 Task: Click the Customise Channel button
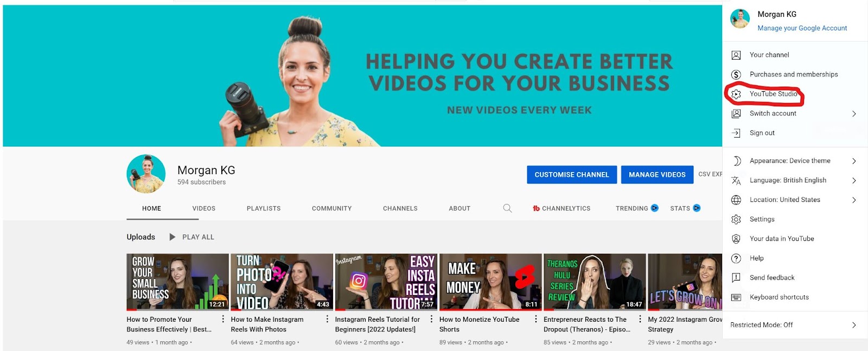[x=572, y=175]
